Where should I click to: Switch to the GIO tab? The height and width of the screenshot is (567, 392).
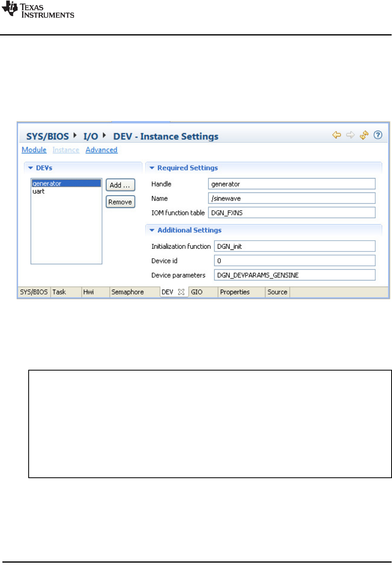coord(203,292)
